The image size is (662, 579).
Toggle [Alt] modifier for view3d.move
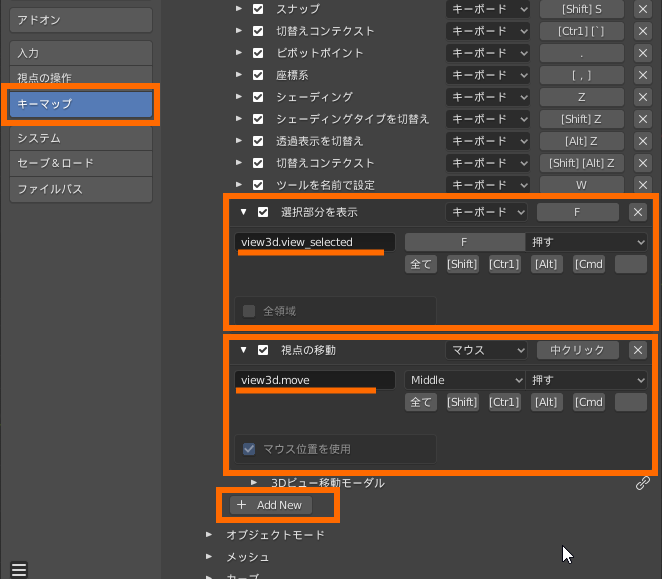[546, 402]
